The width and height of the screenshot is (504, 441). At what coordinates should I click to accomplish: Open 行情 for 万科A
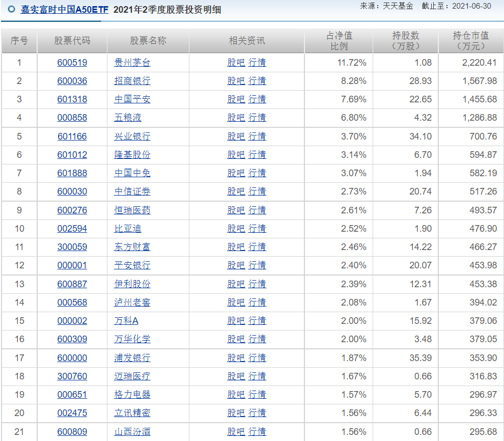click(257, 321)
